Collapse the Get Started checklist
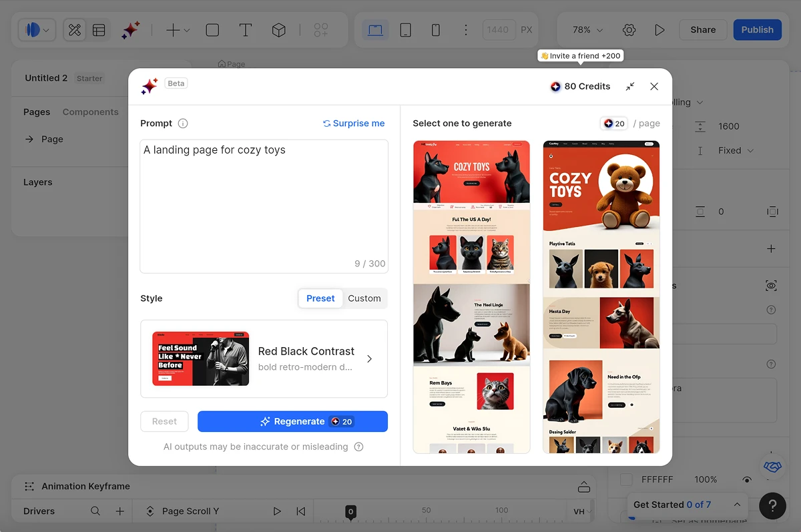The image size is (801, 532). coord(737,505)
